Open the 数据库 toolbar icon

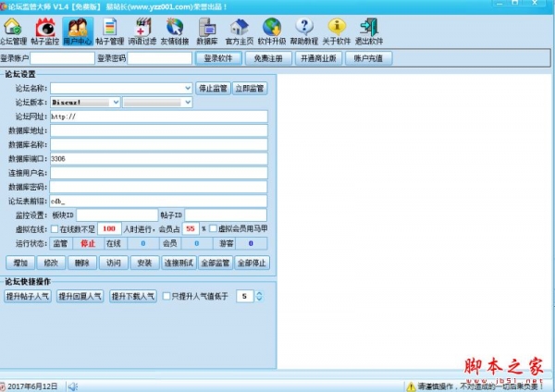point(207,31)
